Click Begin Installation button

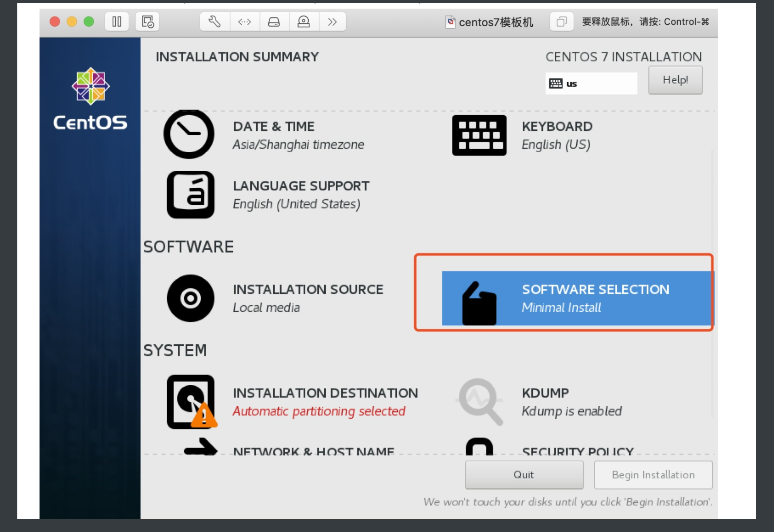(653, 475)
